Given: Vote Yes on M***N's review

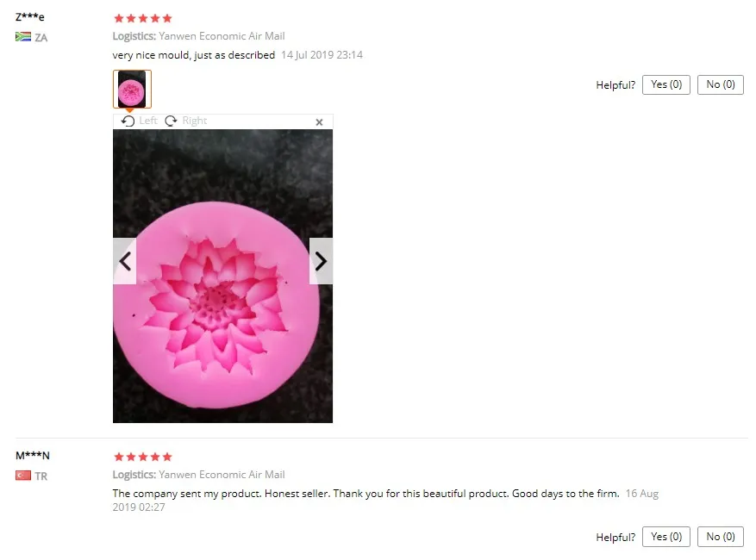Looking at the screenshot, I should tap(666, 537).
